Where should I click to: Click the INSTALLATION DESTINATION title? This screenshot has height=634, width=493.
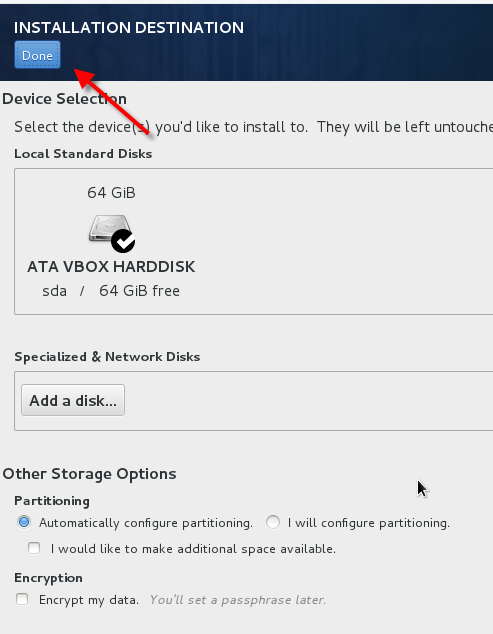(x=129, y=27)
